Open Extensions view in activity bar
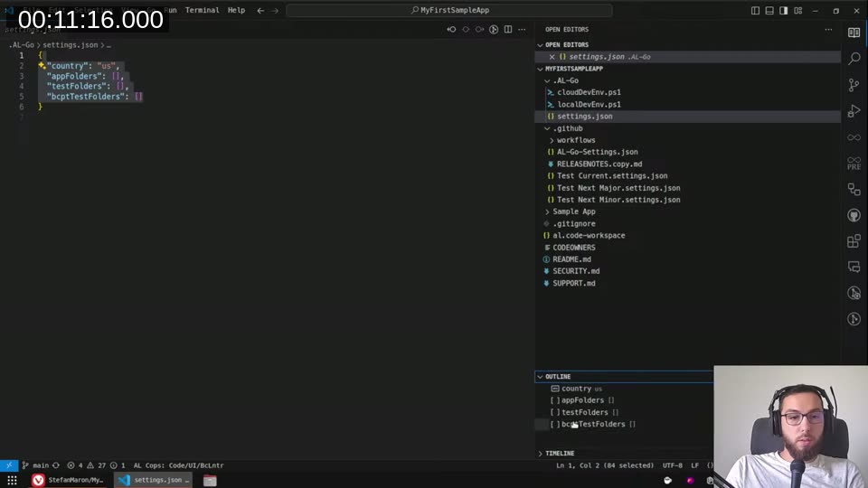 tap(854, 241)
